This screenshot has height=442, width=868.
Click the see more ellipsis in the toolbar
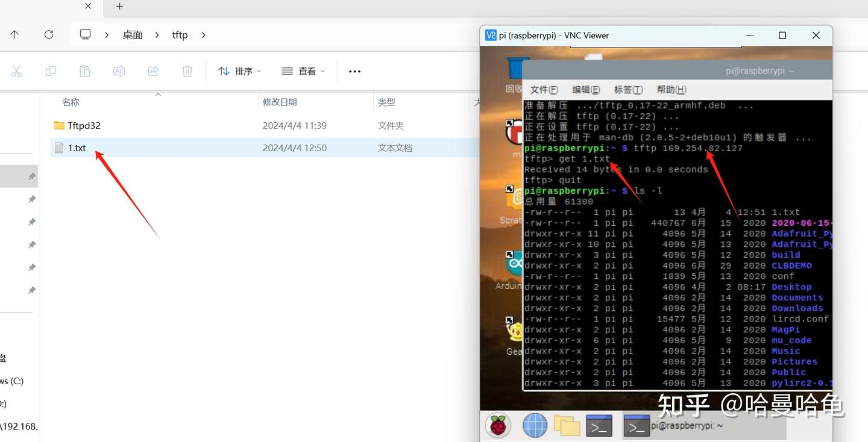pyautogui.click(x=354, y=70)
